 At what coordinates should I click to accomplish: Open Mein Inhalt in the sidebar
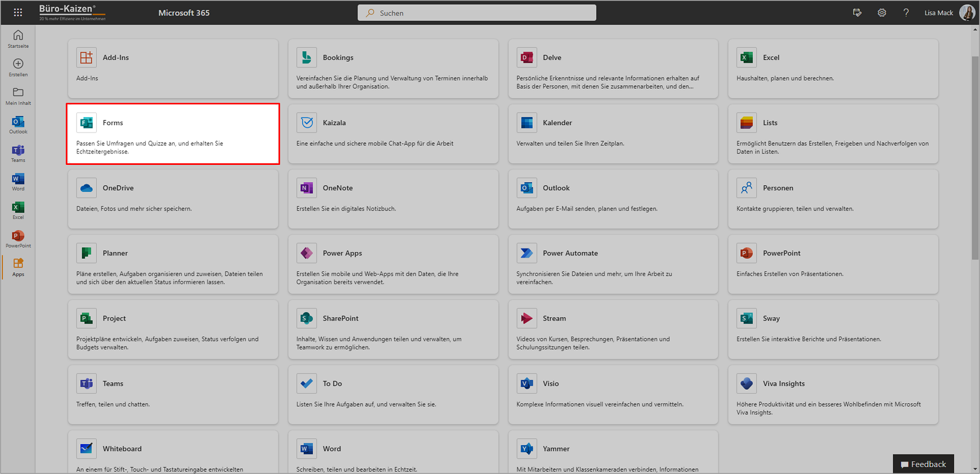tap(18, 96)
